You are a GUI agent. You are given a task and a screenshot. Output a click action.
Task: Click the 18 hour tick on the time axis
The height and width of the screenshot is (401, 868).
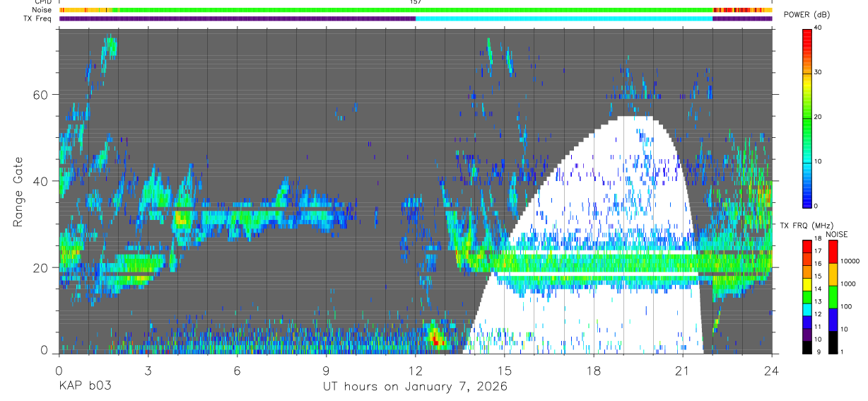click(x=594, y=370)
